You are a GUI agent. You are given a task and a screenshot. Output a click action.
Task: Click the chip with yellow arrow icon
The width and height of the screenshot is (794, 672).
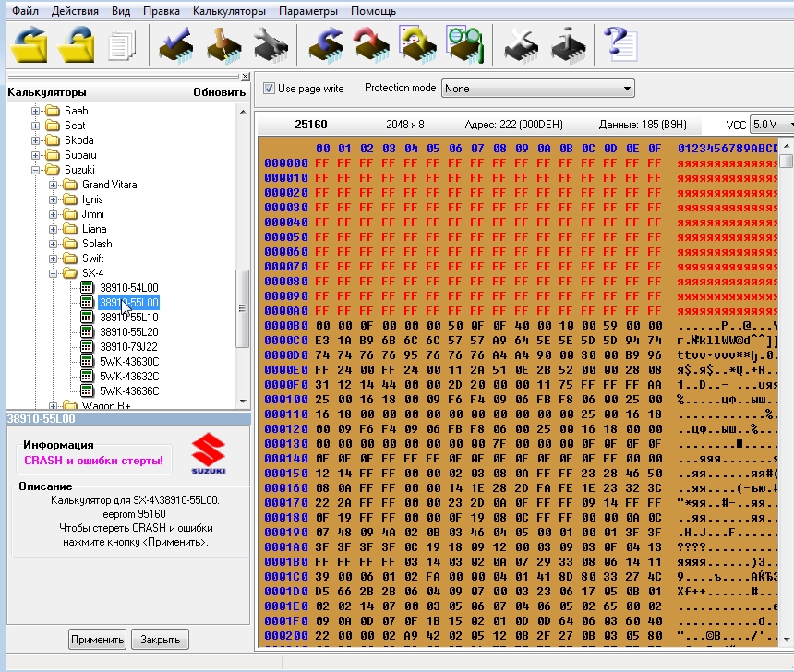click(417, 45)
